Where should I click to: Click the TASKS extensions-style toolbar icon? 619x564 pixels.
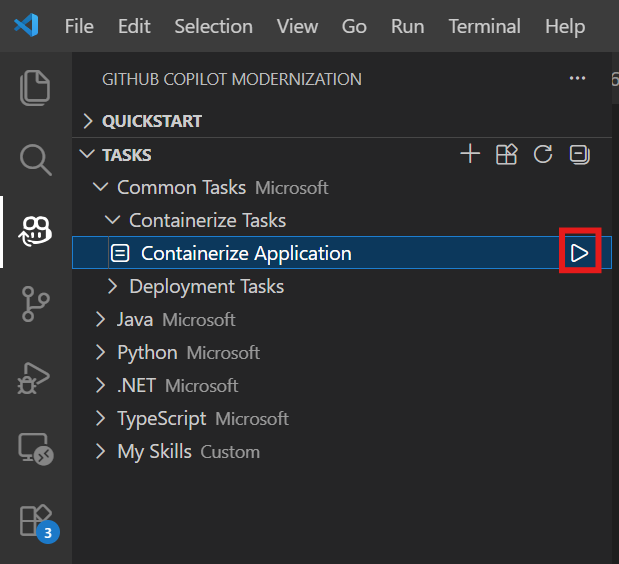click(x=506, y=154)
